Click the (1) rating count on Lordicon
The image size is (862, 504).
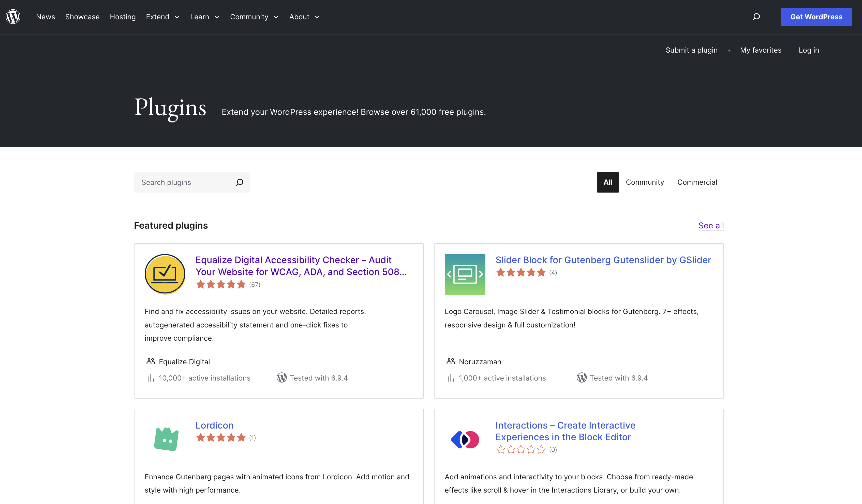(x=252, y=438)
